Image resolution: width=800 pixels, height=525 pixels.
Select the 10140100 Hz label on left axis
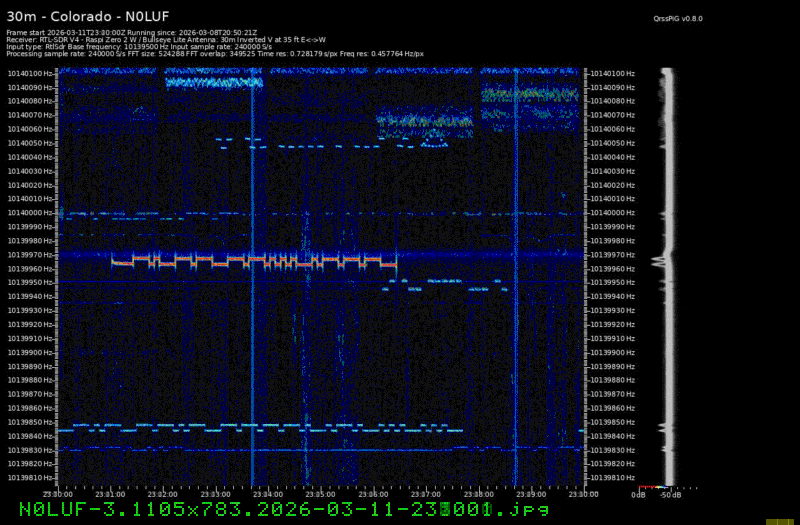(30, 73)
